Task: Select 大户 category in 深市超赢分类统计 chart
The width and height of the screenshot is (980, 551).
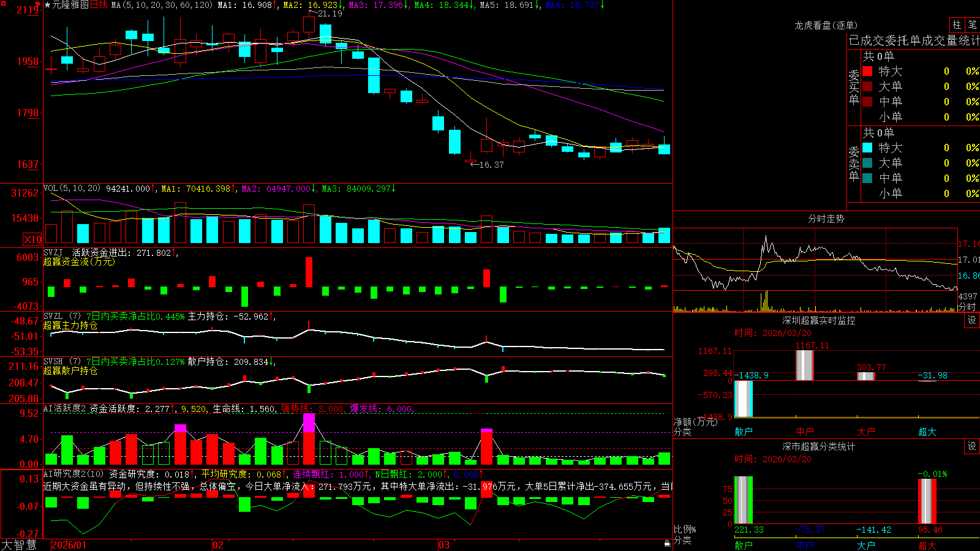Action: (x=866, y=545)
